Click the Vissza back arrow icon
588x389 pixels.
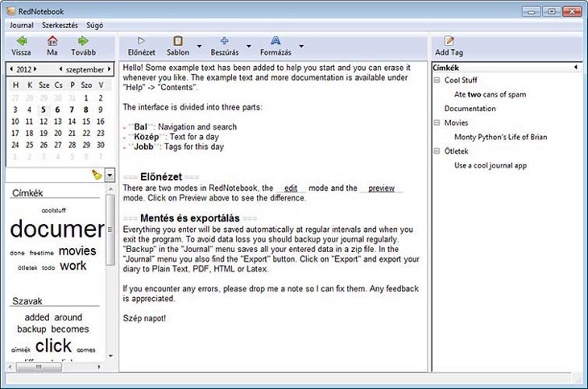21,41
